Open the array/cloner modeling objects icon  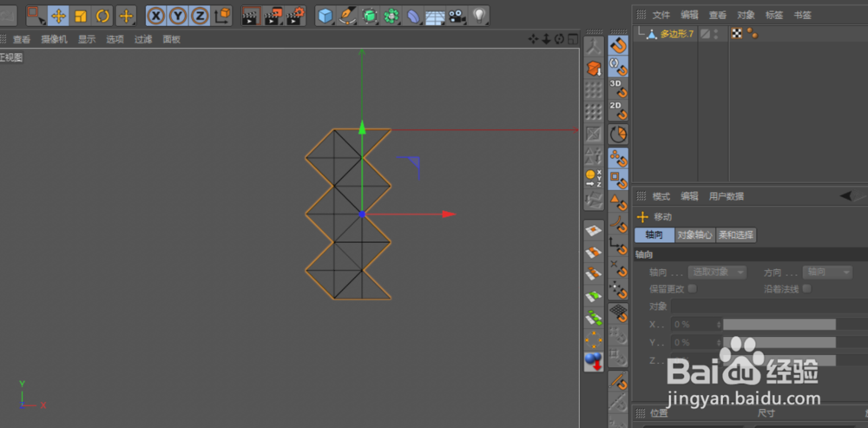click(x=391, y=16)
